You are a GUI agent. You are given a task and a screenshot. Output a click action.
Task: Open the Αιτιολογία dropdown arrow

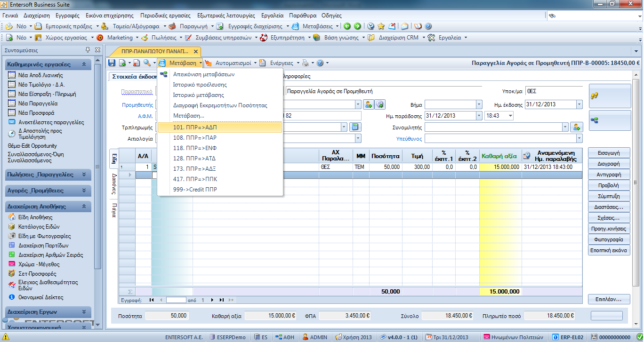pyautogui.click(x=358, y=138)
